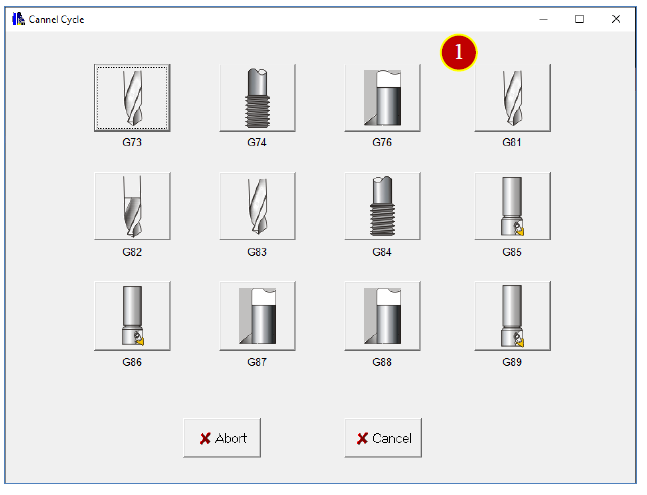Screen dimensions: 647x495
Task: Pick the G76 boring cycle icon
Action: tap(383, 98)
